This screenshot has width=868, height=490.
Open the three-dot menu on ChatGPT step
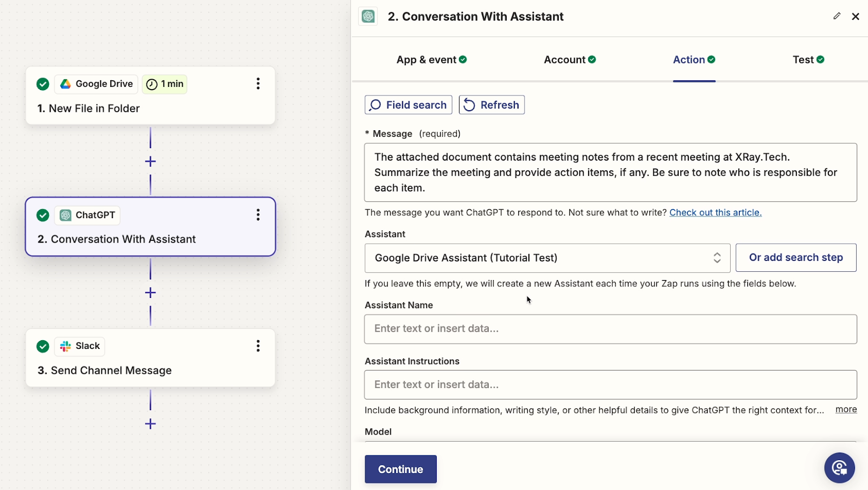[258, 215]
